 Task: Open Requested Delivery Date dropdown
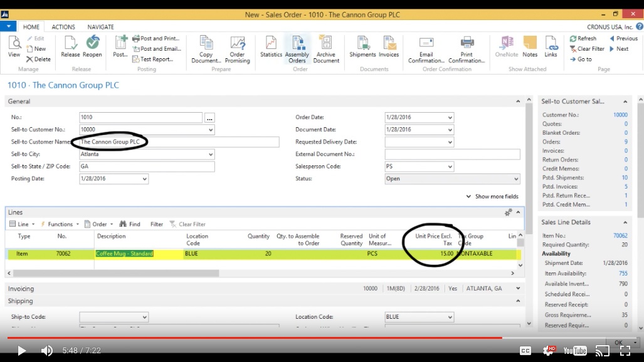click(x=450, y=142)
